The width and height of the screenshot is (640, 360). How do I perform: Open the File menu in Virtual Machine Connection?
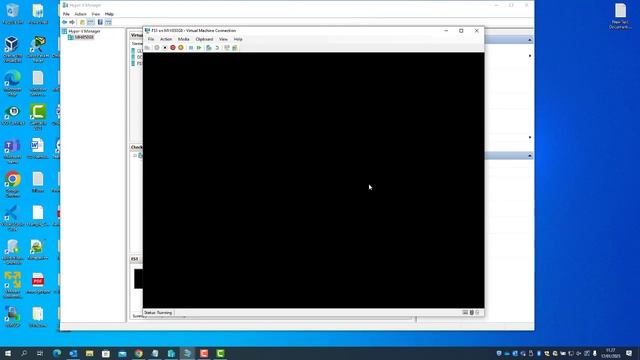(x=151, y=39)
